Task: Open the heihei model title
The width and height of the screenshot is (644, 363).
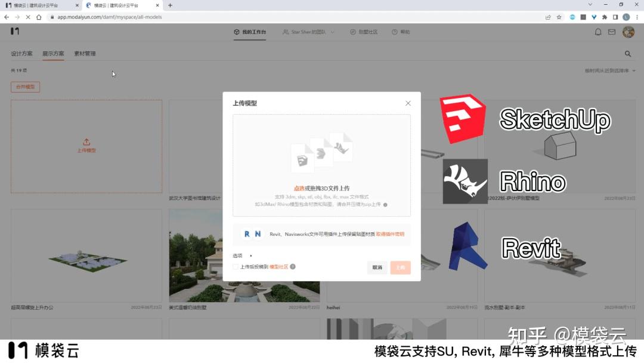Action: [x=333, y=307]
